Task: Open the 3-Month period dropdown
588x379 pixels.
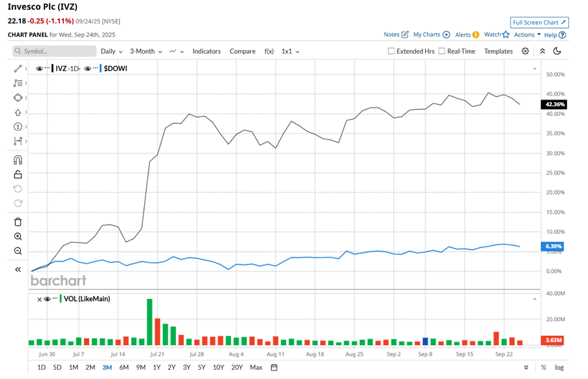Action: (x=146, y=51)
